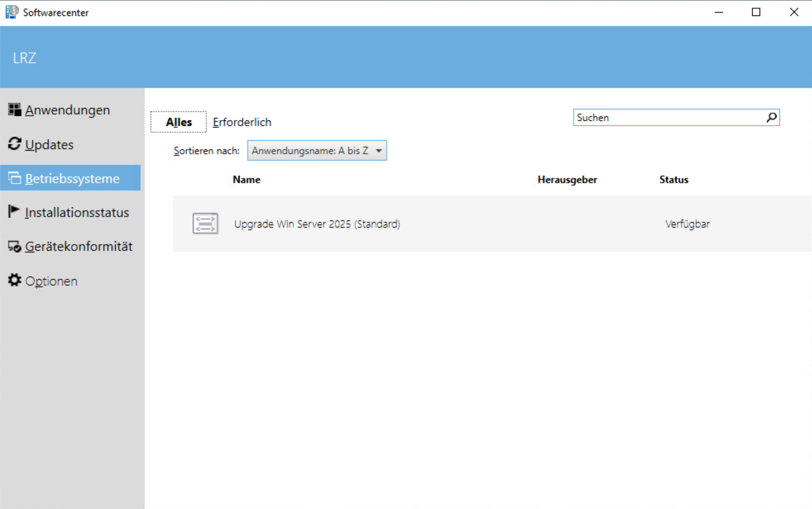Click the Softwarecenter title bar app icon
Viewport: 812px width, 509px height.
coord(12,12)
